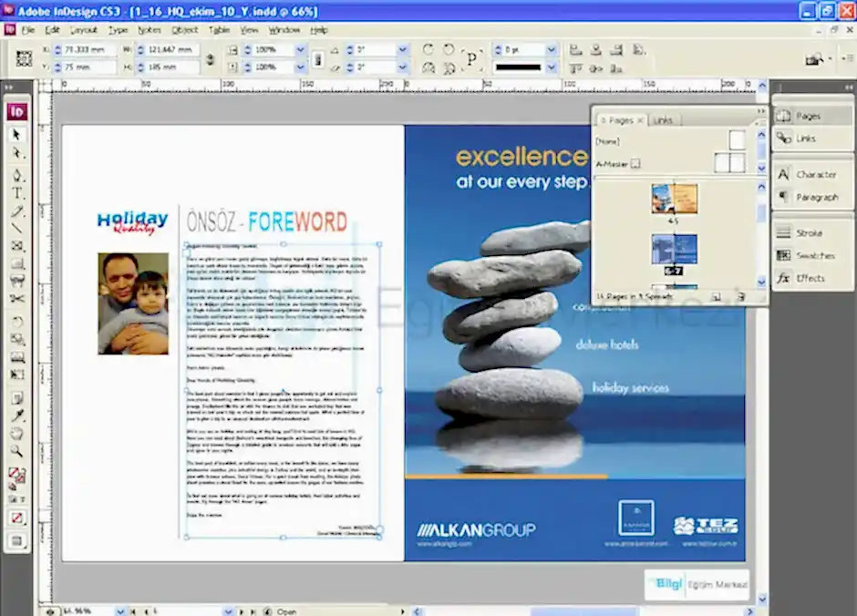
Task: Switch to the Links tab
Action: tap(663, 120)
